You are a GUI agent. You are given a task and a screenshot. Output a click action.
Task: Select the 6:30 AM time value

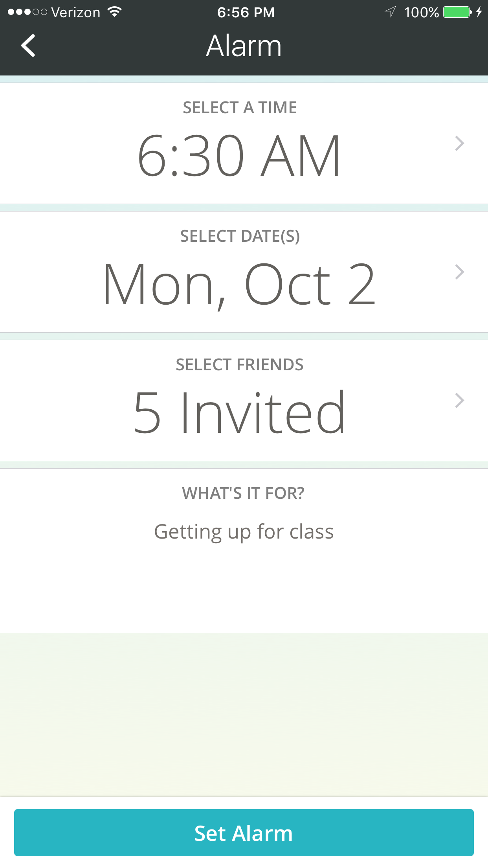click(239, 155)
